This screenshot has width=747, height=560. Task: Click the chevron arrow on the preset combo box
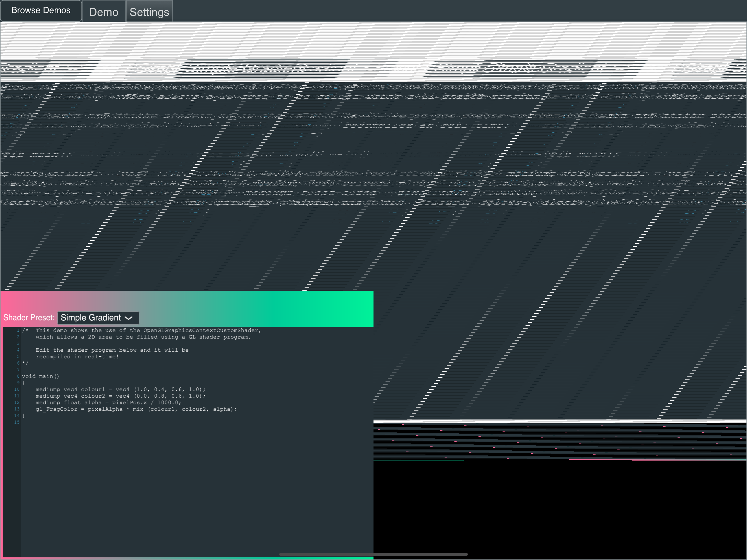point(129,318)
